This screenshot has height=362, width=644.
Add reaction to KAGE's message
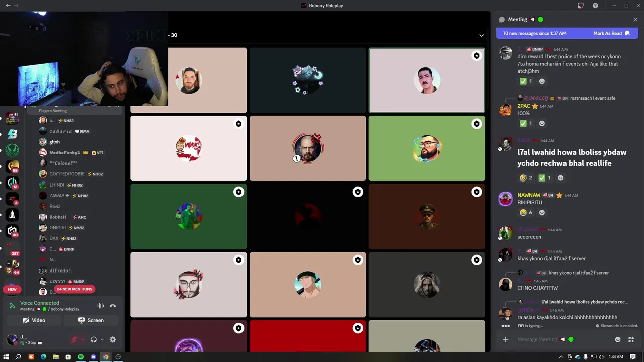pos(561,178)
